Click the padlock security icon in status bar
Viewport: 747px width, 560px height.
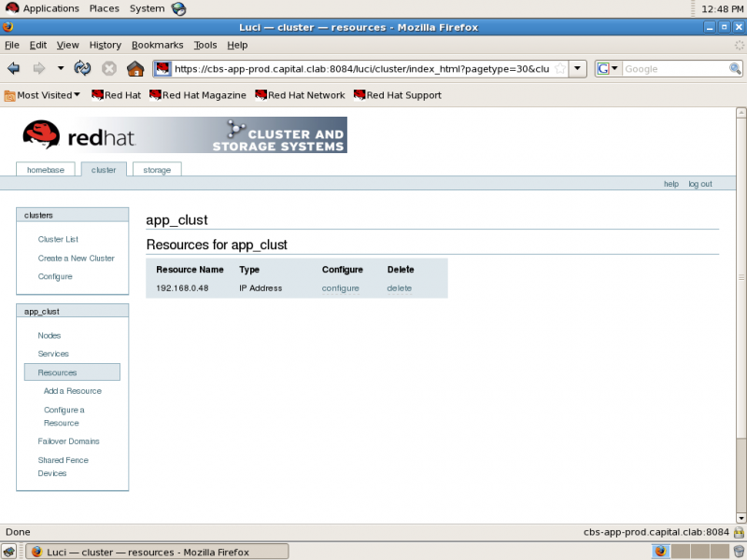point(739,532)
